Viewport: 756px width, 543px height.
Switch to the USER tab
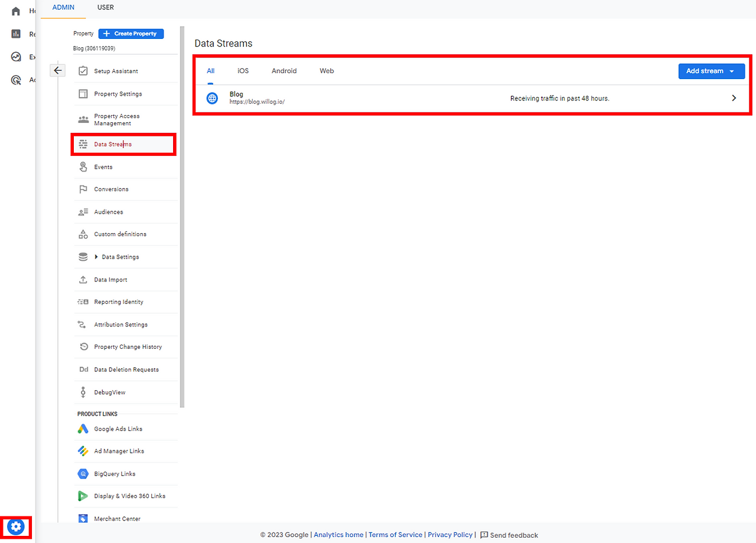106,8
